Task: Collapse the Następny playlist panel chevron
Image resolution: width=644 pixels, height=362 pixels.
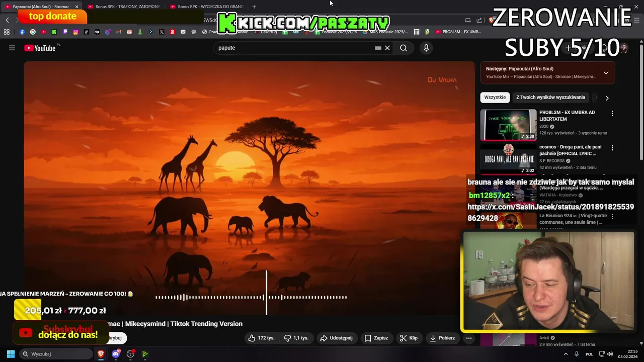Action: [x=606, y=73]
